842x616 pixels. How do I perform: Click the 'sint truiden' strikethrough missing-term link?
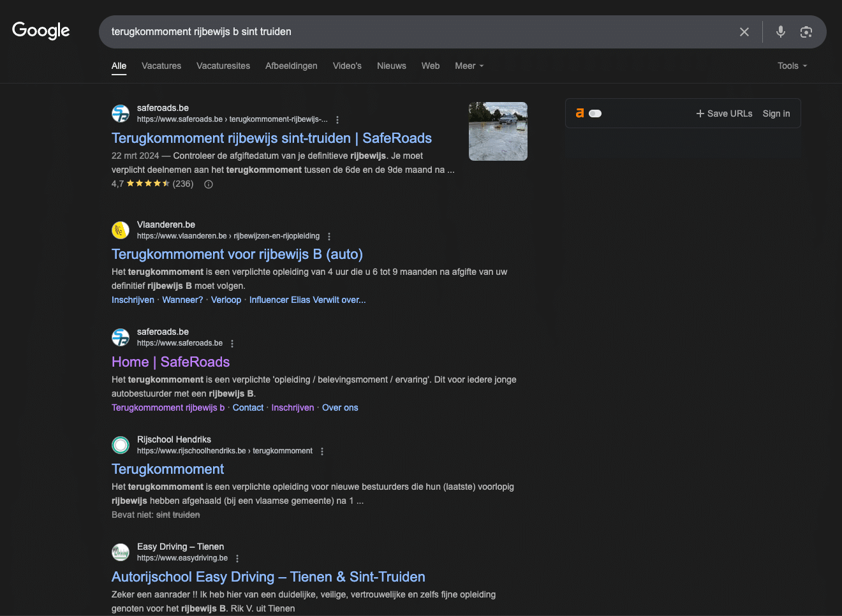[178, 515]
